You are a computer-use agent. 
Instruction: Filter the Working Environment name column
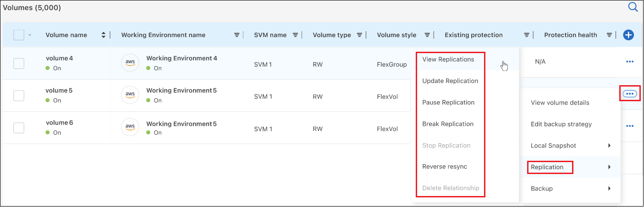pyautogui.click(x=237, y=35)
